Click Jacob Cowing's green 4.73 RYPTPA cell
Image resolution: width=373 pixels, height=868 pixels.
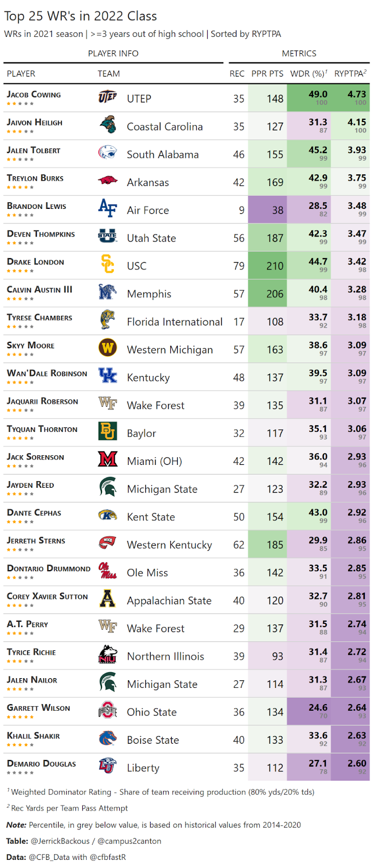tap(350, 98)
